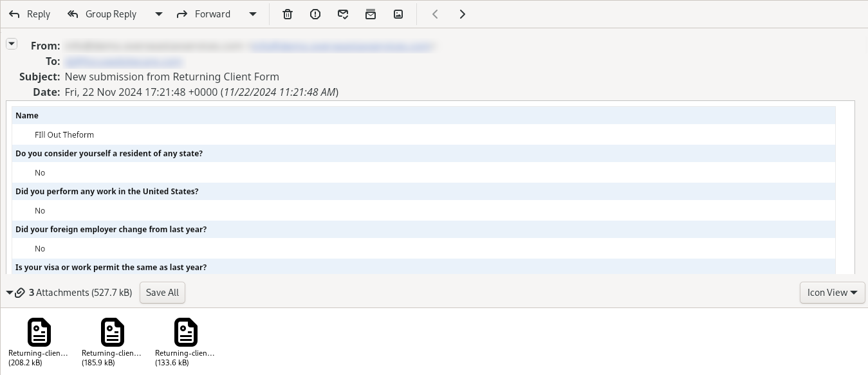This screenshot has width=868, height=375.
Task: Delete this email using the trash icon
Action: tap(288, 14)
